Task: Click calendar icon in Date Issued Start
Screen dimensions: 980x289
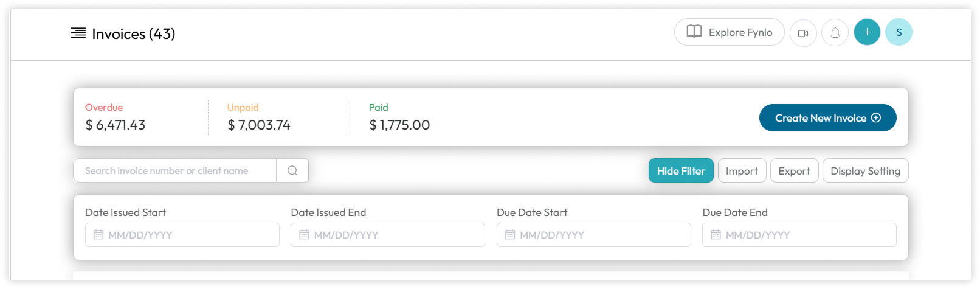Action: click(x=98, y=235)
